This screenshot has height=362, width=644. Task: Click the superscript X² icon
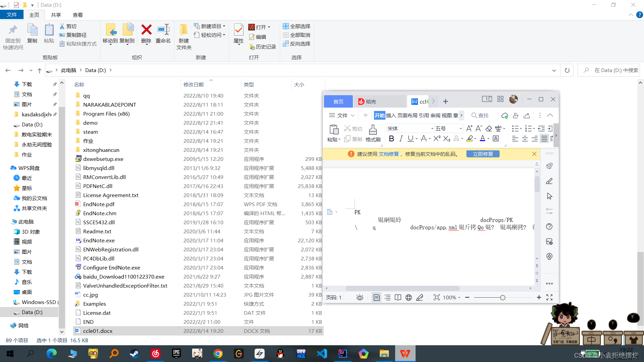436,138
